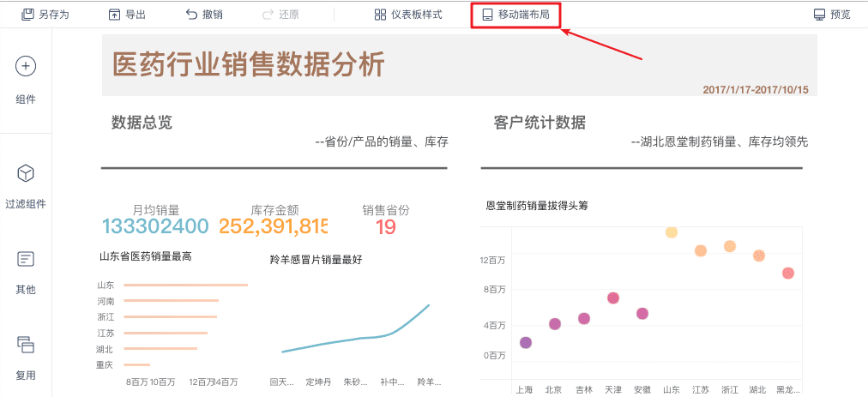Click the 山东 bar in bar chart
The width and height of the screenshot is (868, 397).
pos(185,286)
